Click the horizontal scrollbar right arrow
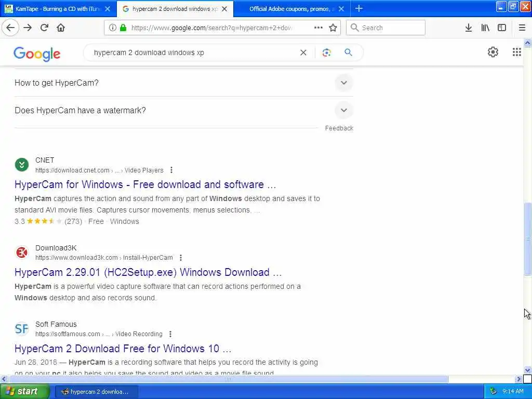Viewport: 532px width, 399px height. pos(518,379)
